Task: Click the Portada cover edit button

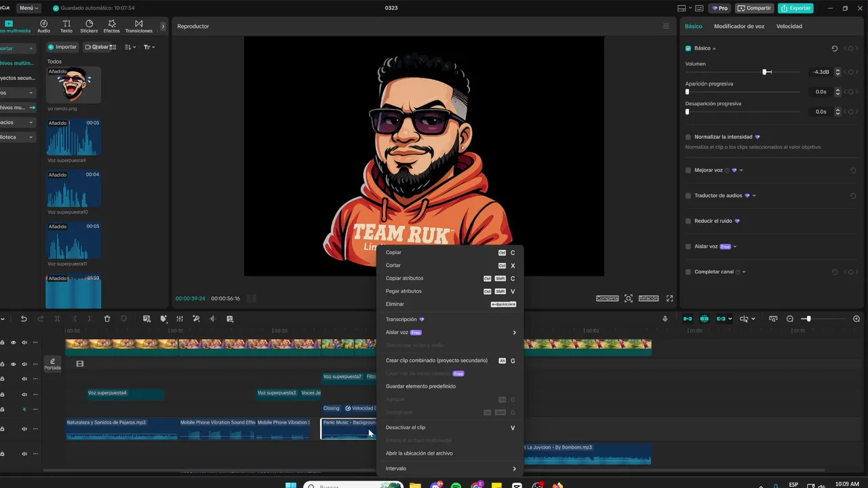Action: click(52, 364)
